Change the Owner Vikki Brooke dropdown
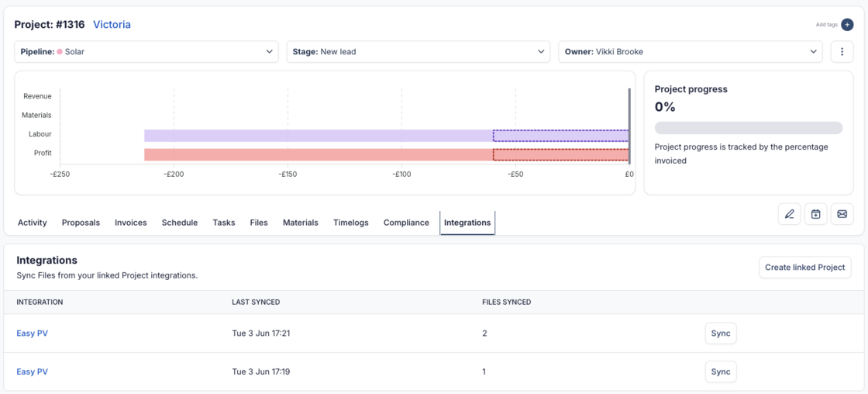Screen dimensions: 868x394 coord(689,52)
